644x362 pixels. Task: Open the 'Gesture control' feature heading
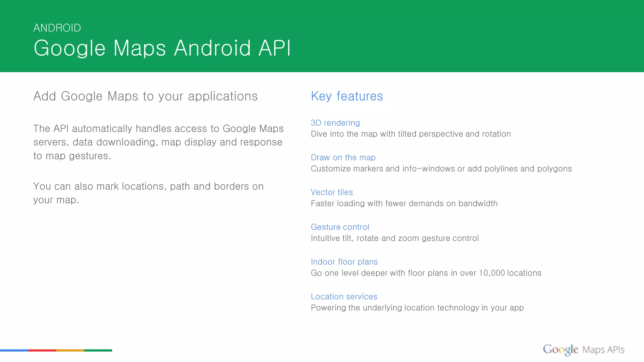[340, 227]
